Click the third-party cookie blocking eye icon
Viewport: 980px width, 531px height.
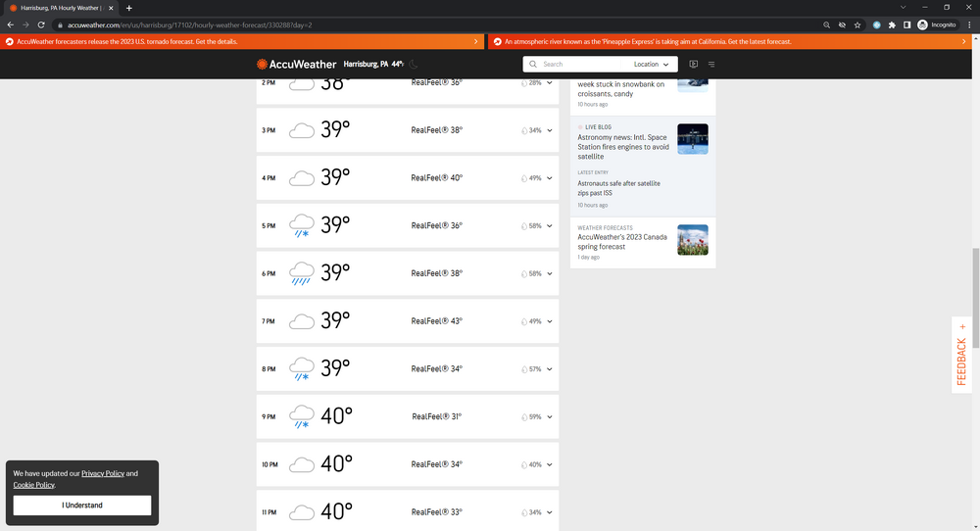[842, 24]
